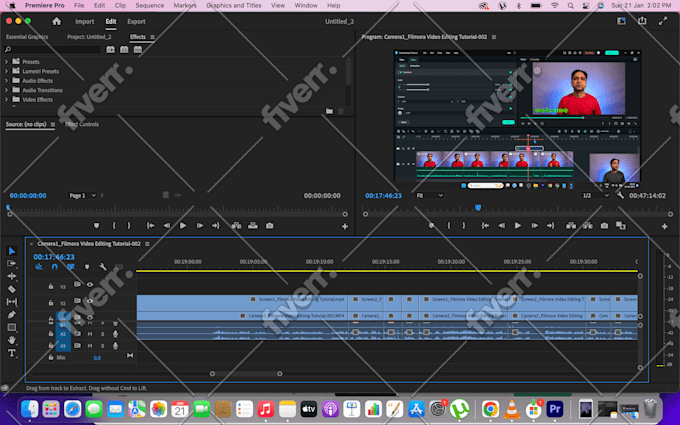Open Program monitor settings wrench
This screenshot has width=680, height=425.
coord(621,196)
